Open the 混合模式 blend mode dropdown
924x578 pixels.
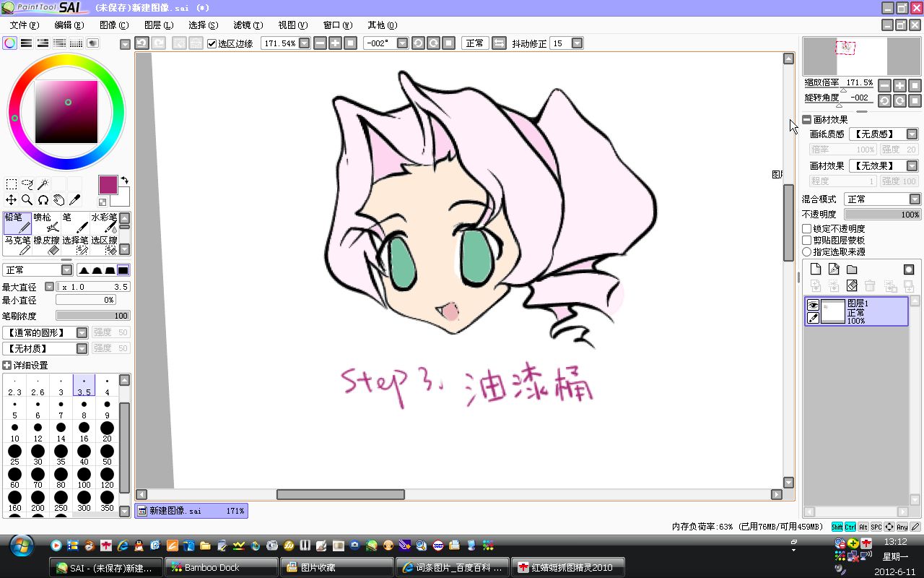883,199
